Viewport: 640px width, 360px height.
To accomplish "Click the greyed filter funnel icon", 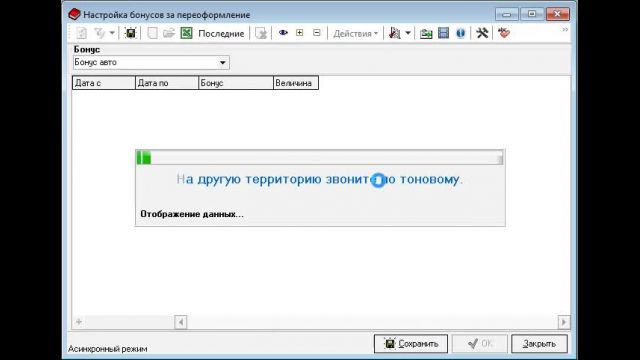I will coord(99,33).
